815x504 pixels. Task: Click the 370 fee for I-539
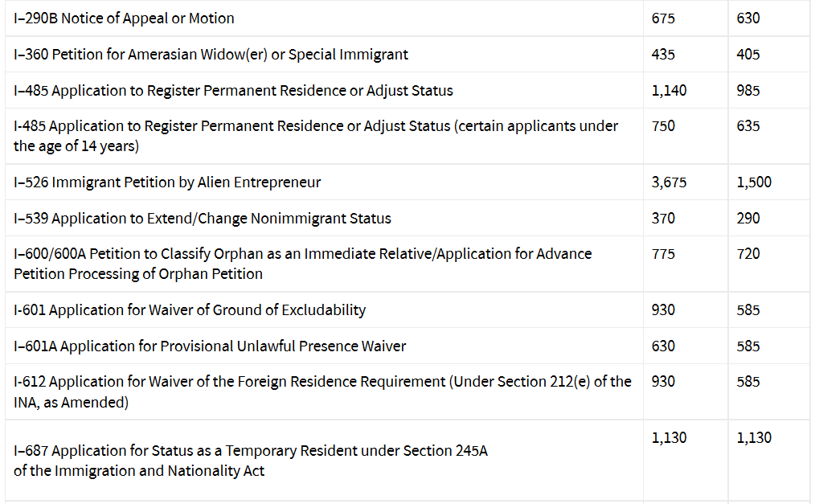tap(663, 218)
